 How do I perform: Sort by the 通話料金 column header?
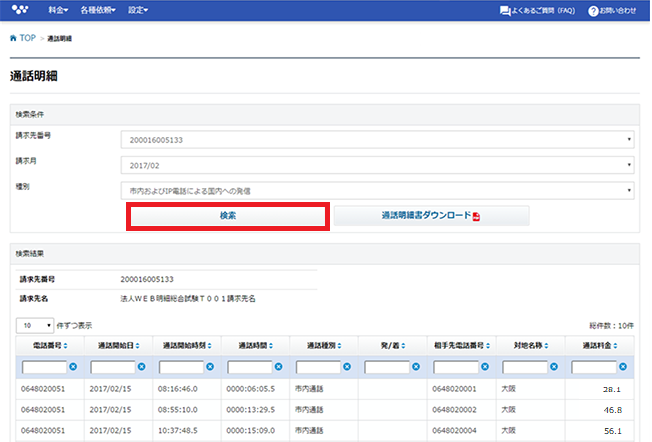600,346
